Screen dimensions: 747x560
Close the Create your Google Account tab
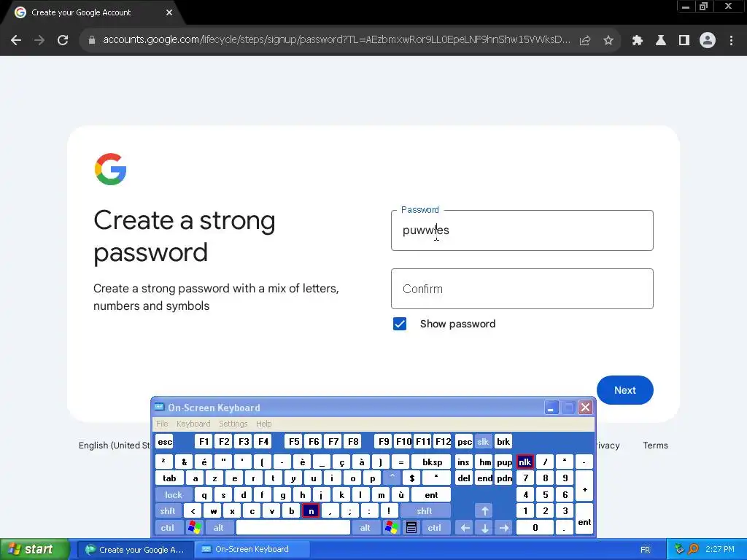169,12
